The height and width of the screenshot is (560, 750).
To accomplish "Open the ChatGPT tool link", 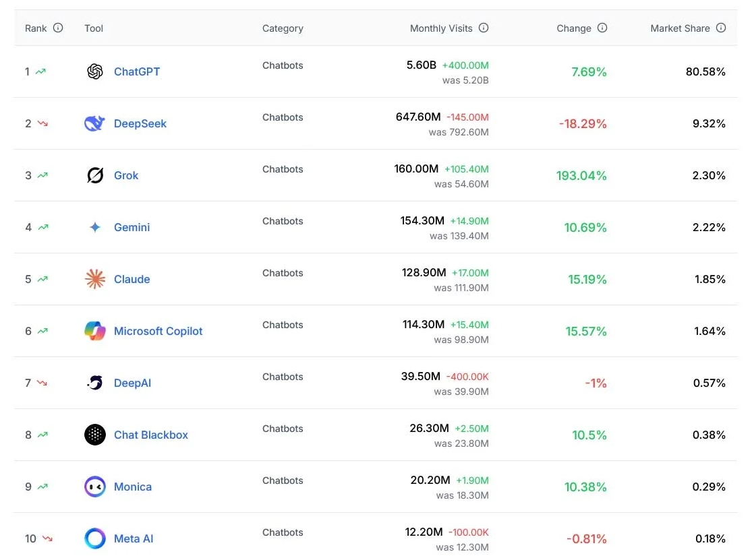I will coord(137,71).
